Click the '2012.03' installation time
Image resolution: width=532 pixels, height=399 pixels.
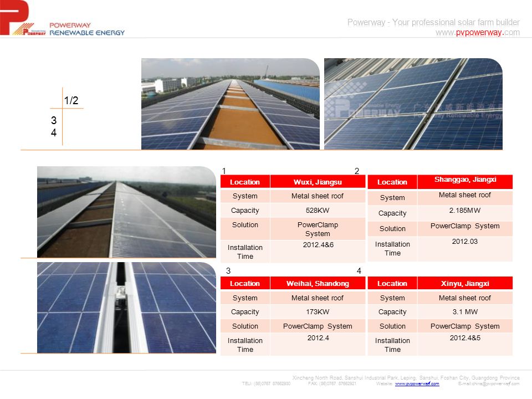(x=465, y=241)
